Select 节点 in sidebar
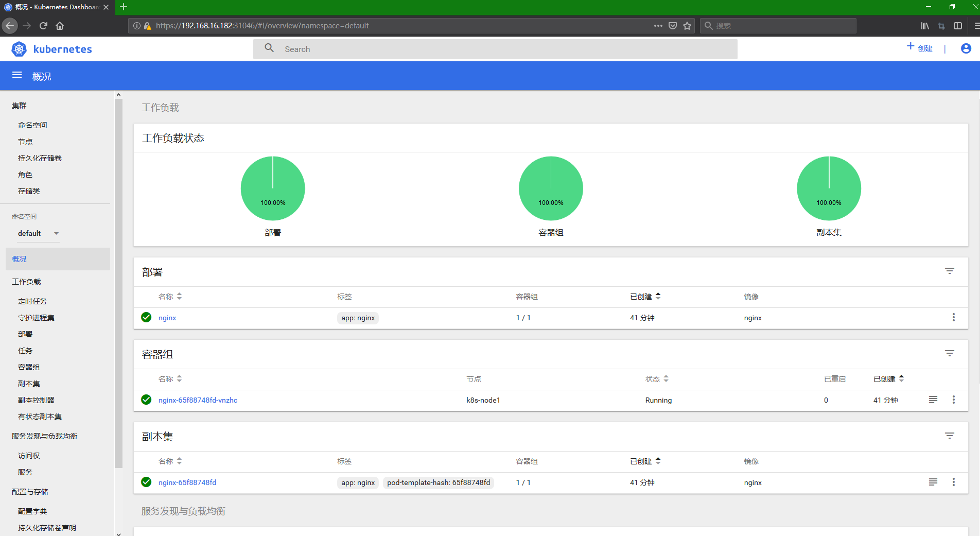 point(25,142)
